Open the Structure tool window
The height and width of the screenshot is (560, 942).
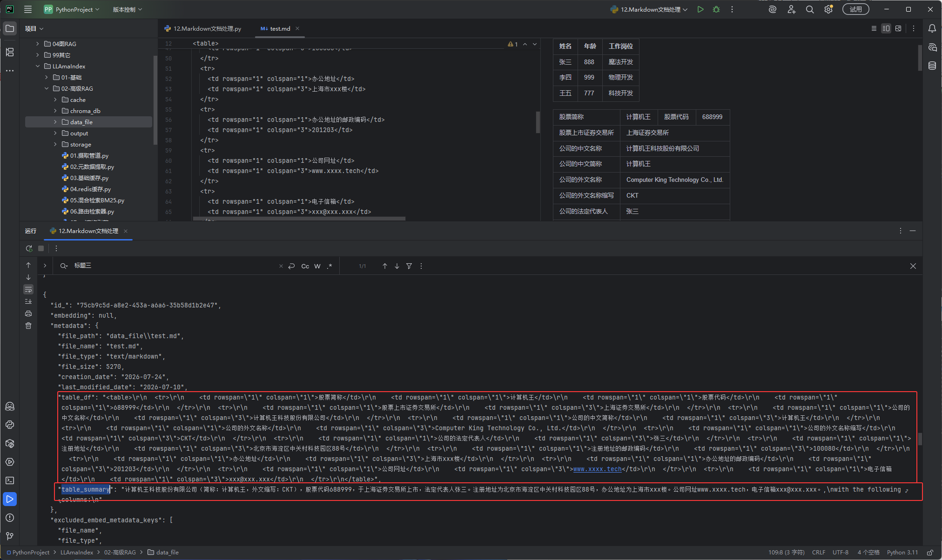[10, 52]
